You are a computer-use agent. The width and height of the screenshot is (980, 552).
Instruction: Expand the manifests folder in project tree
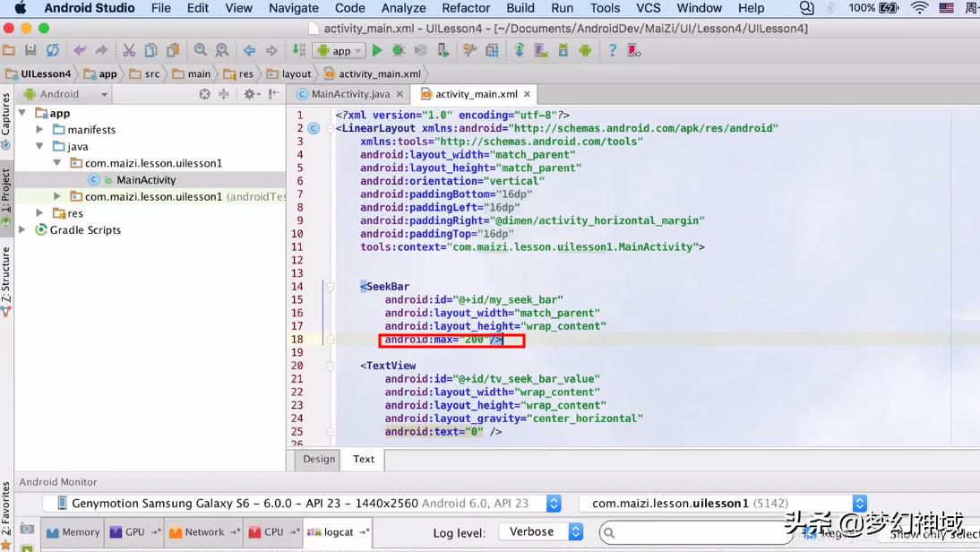click(39, 130)
